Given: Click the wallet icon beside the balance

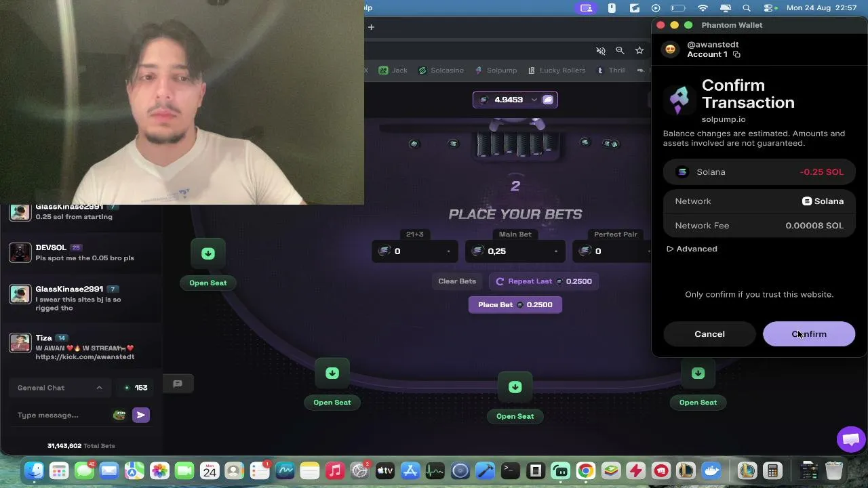Looking at the screenshot, I should coord(548,100).
